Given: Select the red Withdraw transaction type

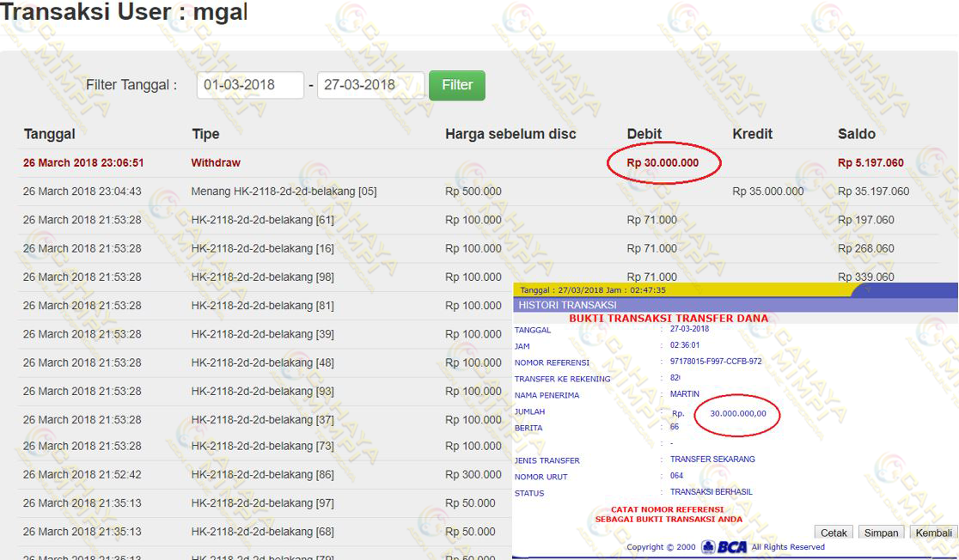Looking at the screenshot, I should 216,162.
